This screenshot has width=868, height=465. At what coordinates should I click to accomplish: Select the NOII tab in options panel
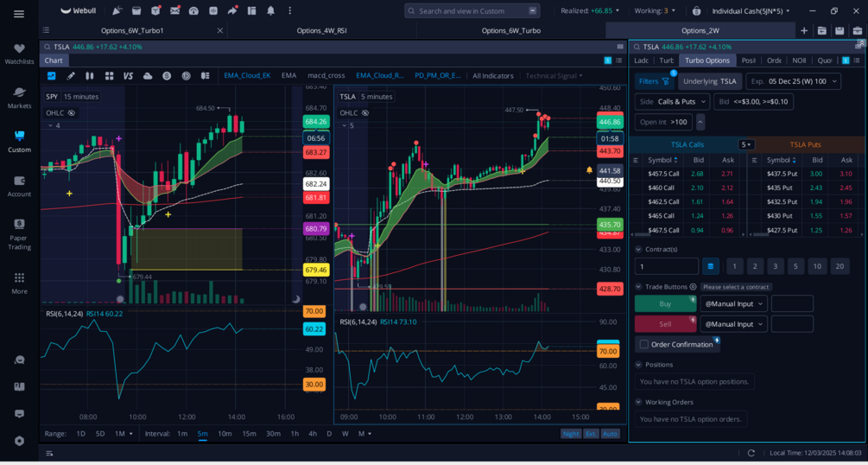coord(799,61)
